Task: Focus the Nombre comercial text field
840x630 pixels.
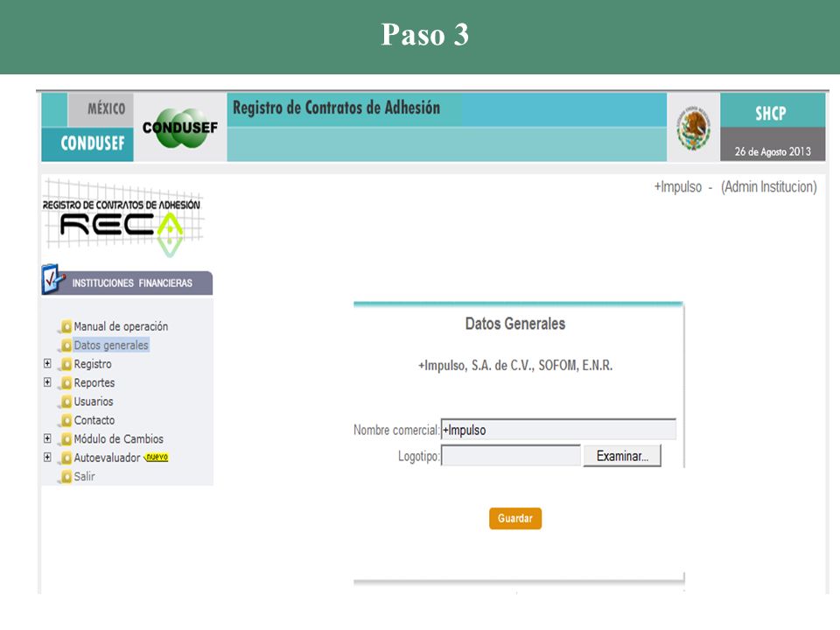Action: (x=558, y=430)
